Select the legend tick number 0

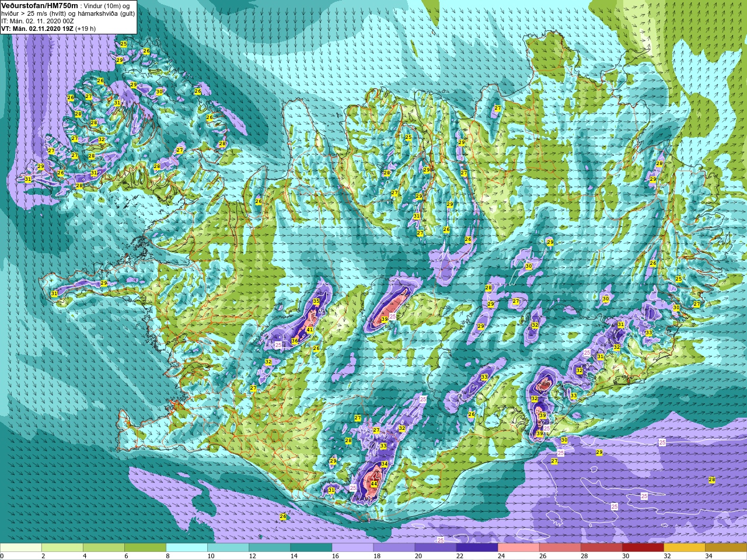[x=2, y=556]
